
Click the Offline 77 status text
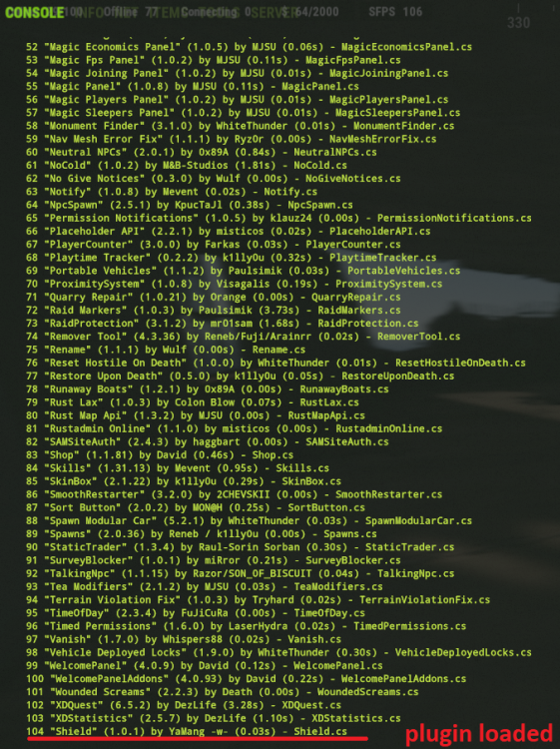click(x=132, y=11)
